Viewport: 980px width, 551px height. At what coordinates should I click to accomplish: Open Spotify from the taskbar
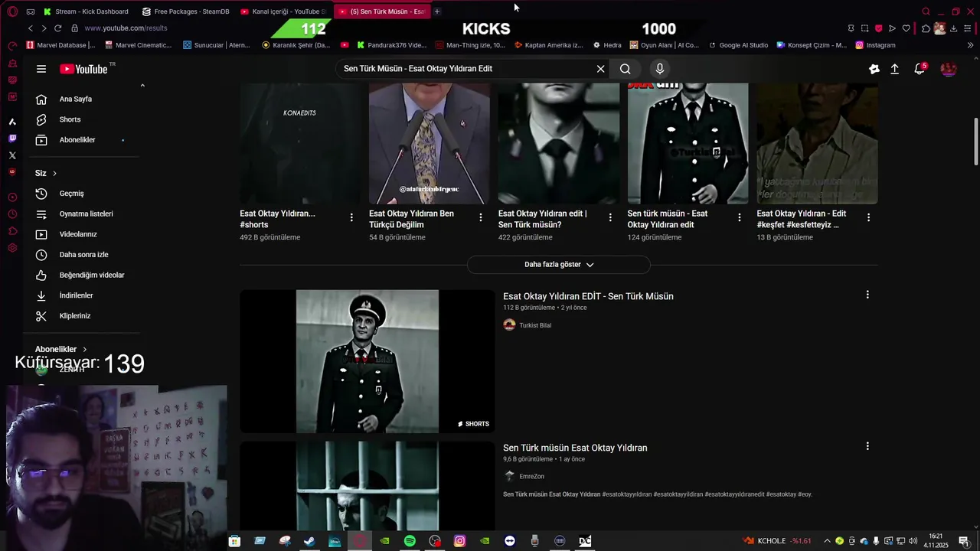tap(410, 541)
